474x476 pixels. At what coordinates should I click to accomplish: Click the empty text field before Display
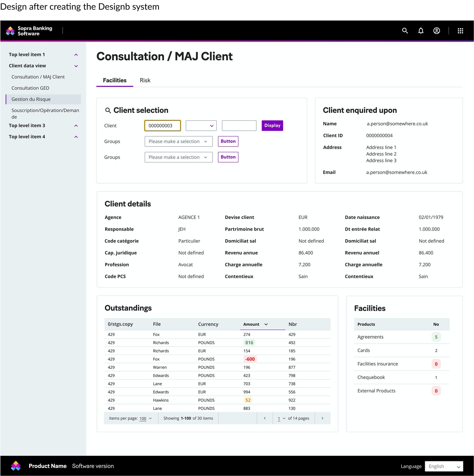pos(239,126)
